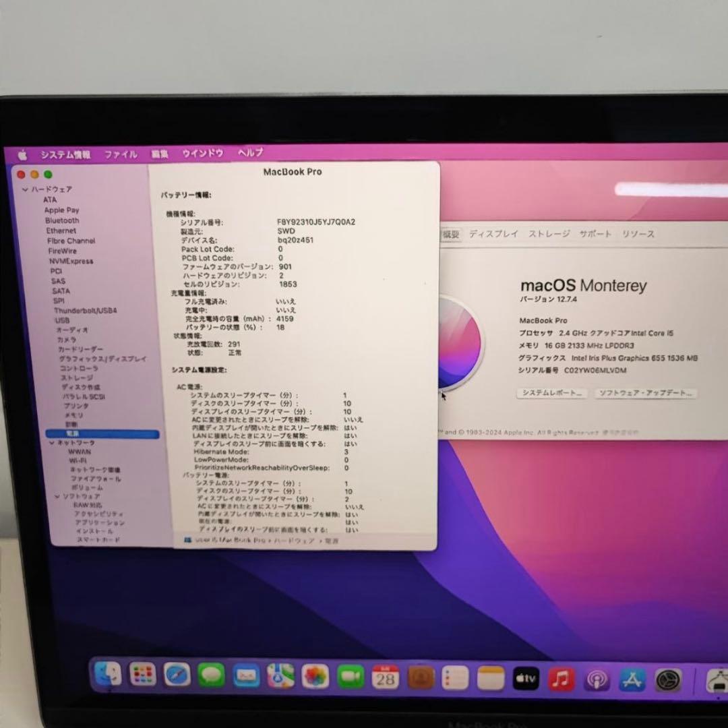Select コントローラ in the sidebar

coord(79,368)
